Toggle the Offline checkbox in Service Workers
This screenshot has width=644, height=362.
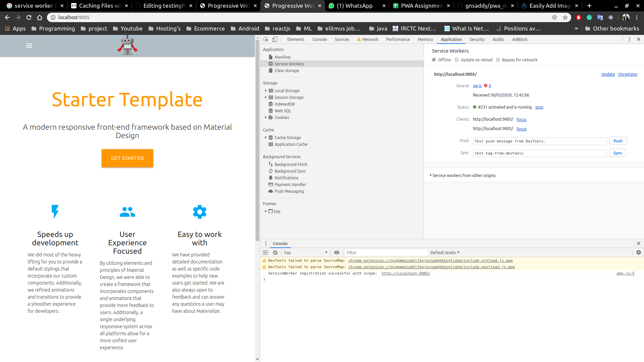(434, 60)
